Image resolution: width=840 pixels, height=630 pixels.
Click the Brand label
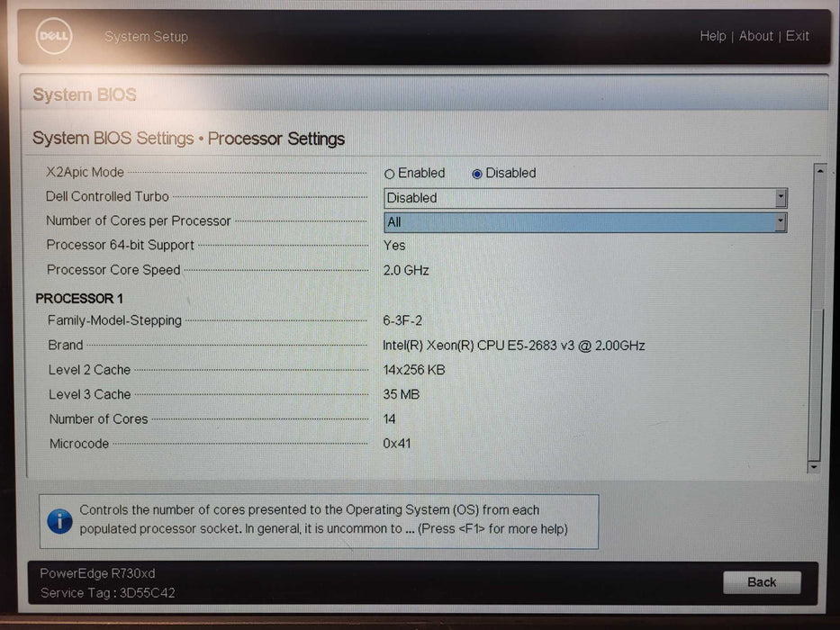point(66,345)
